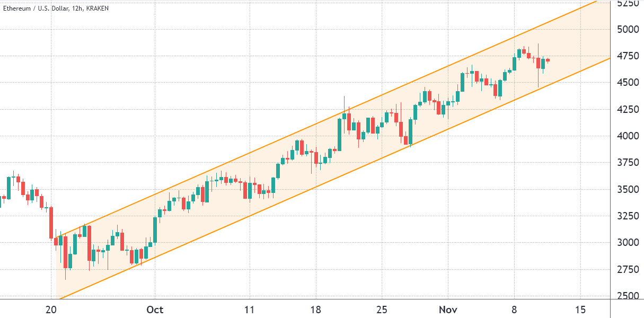Select the 15 date label on time axis

[580, 310]
